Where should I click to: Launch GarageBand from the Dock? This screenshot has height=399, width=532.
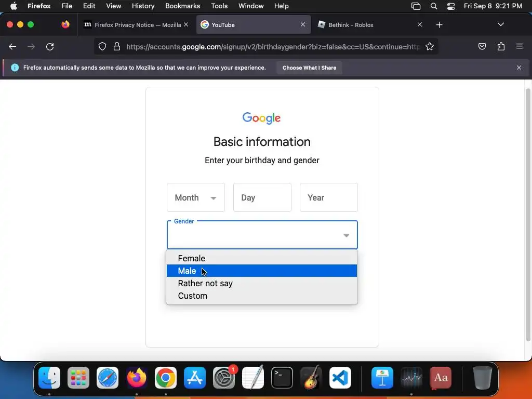tap(311, 378)
